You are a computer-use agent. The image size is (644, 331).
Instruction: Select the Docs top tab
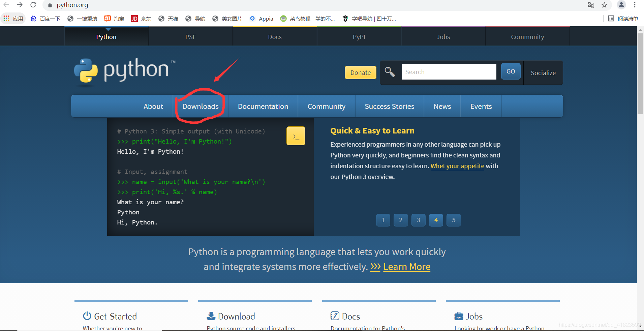(x=275, y=37)
